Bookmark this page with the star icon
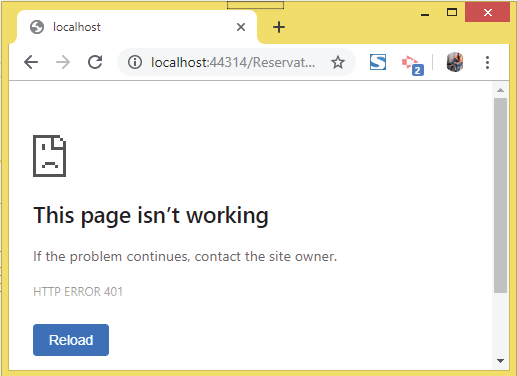Viewport: 517px width, 376px height. point(338,62)
